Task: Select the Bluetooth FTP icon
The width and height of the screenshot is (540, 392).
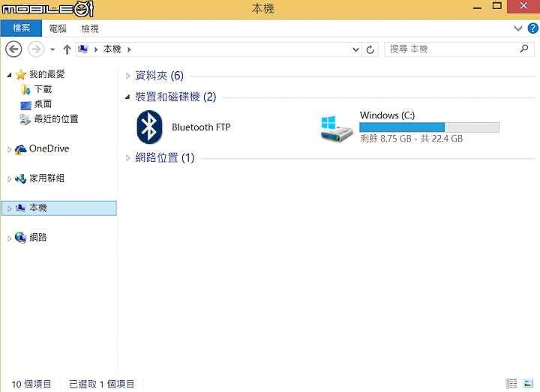Action: coord(149,127)
